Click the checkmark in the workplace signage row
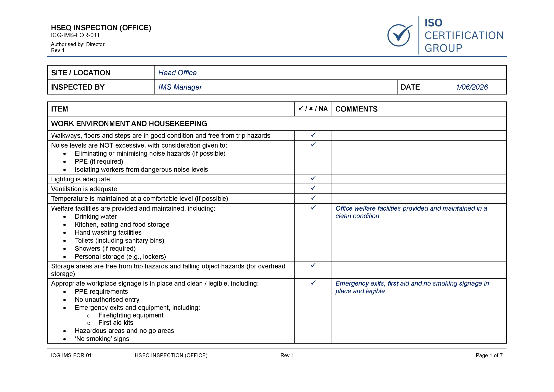 click(313, 283)
